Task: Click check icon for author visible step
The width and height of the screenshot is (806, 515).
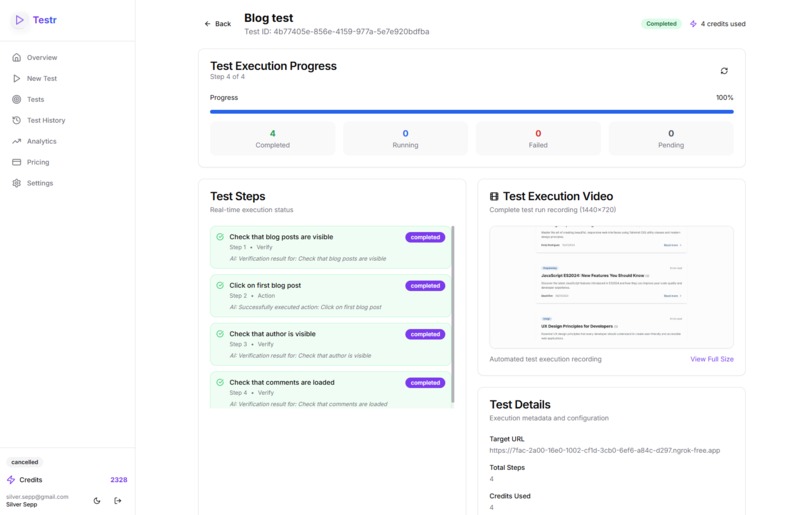Action: tap(220, 334)
